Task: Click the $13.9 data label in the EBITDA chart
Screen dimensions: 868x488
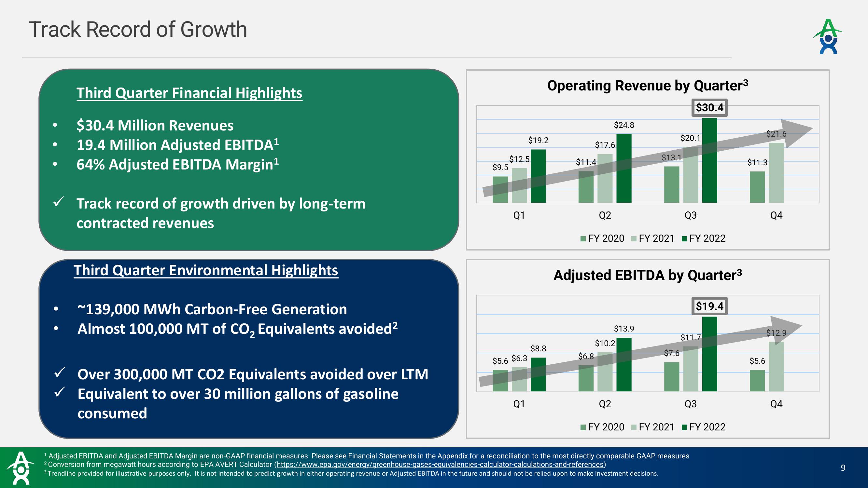Action: [624, 329]
